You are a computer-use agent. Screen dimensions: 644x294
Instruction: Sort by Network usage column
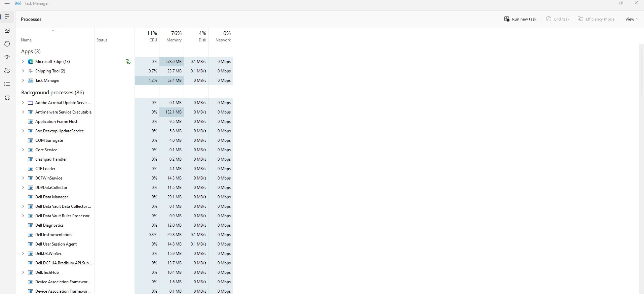click(221, 36)
